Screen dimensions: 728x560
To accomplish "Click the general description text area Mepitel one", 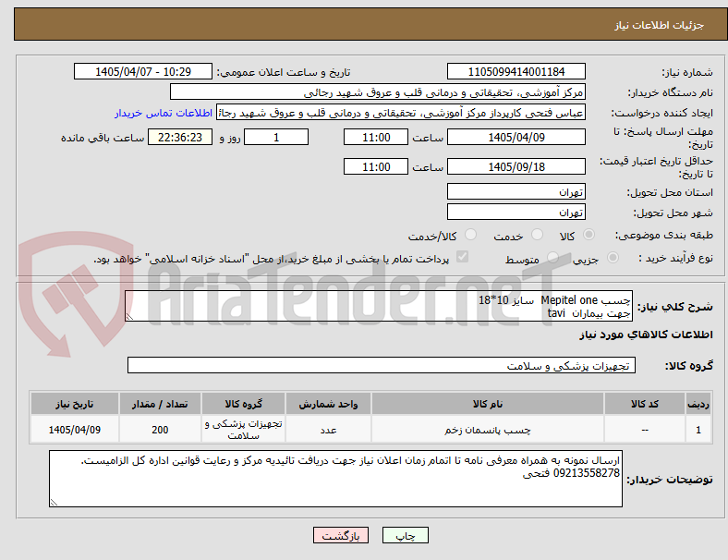I will click(379, 306).
